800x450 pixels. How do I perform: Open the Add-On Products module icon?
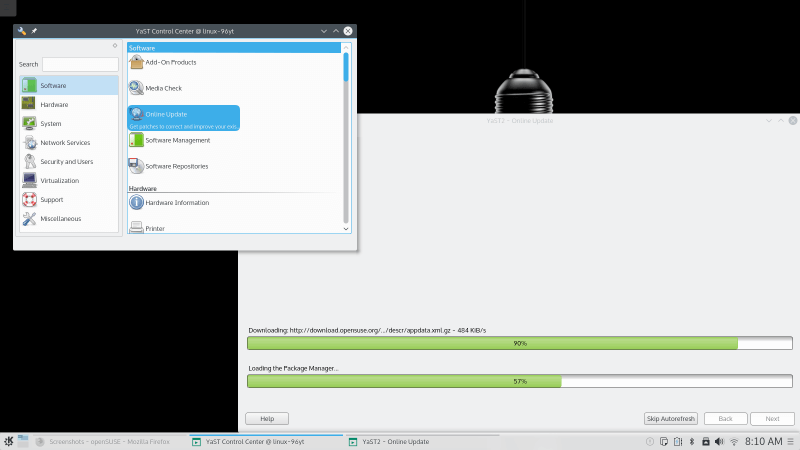[x=136, y=62]
